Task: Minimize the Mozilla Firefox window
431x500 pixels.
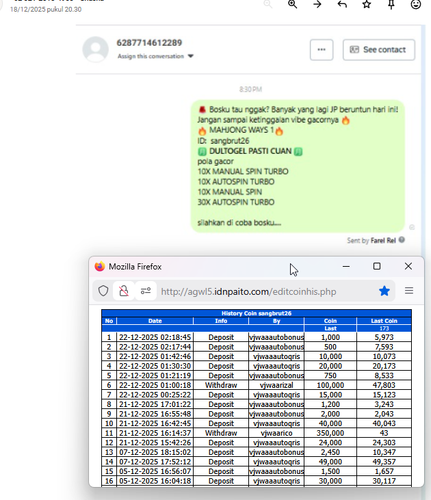Action: [346, 266]
